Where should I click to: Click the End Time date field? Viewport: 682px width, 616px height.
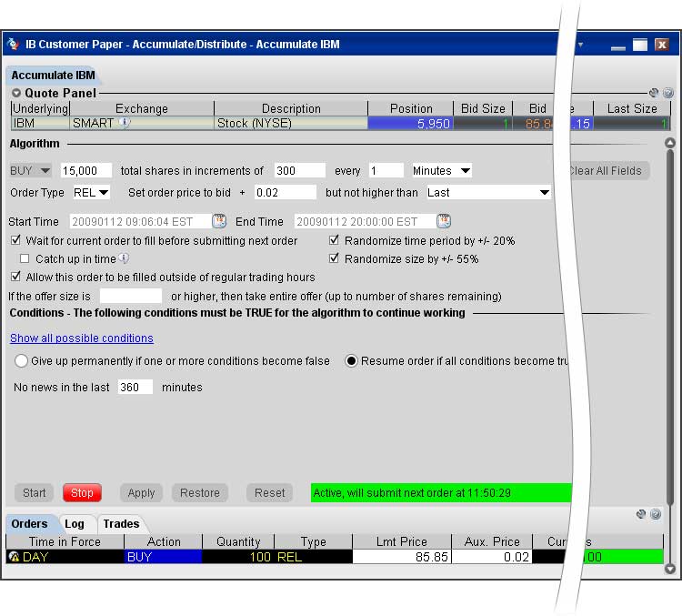tap(365, 222)
